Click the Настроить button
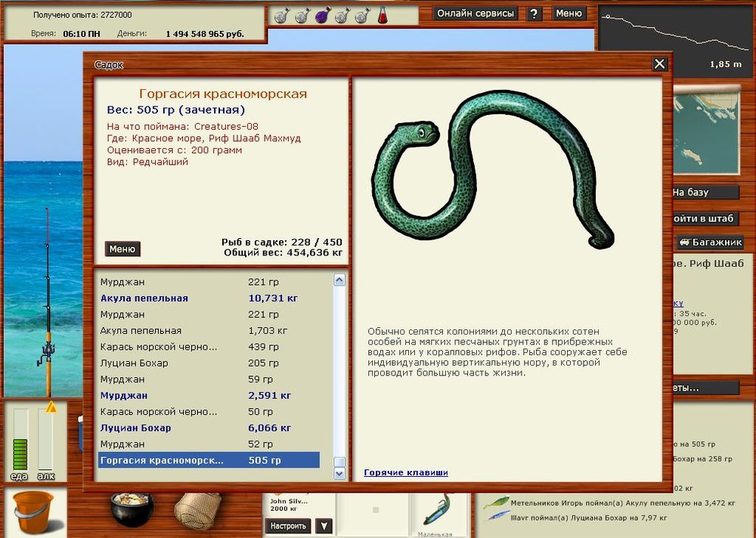The image size is (756, 538). 288,526
